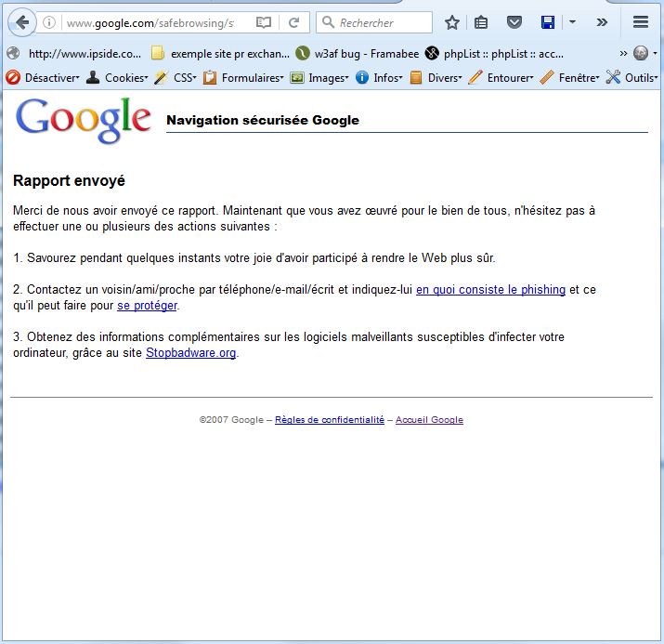Open the Formulaires developer menu
Viewport: 664px width, 644px height.
(243, 78)
